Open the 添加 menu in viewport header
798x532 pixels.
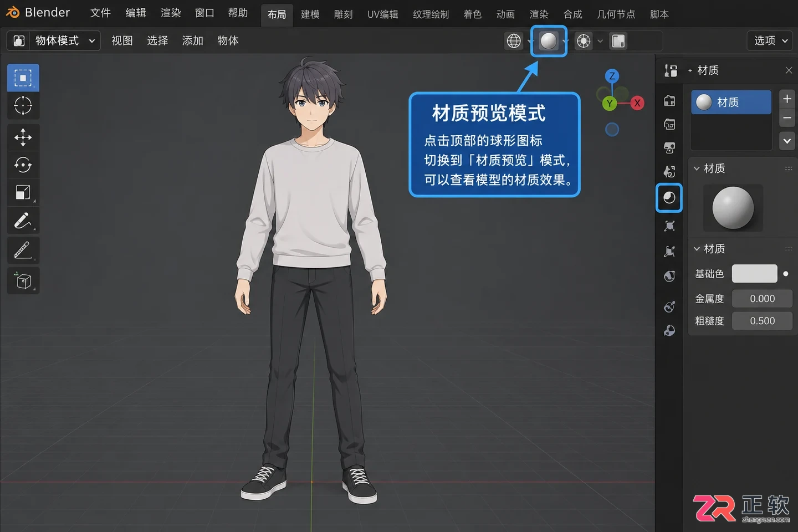[192, 40]
